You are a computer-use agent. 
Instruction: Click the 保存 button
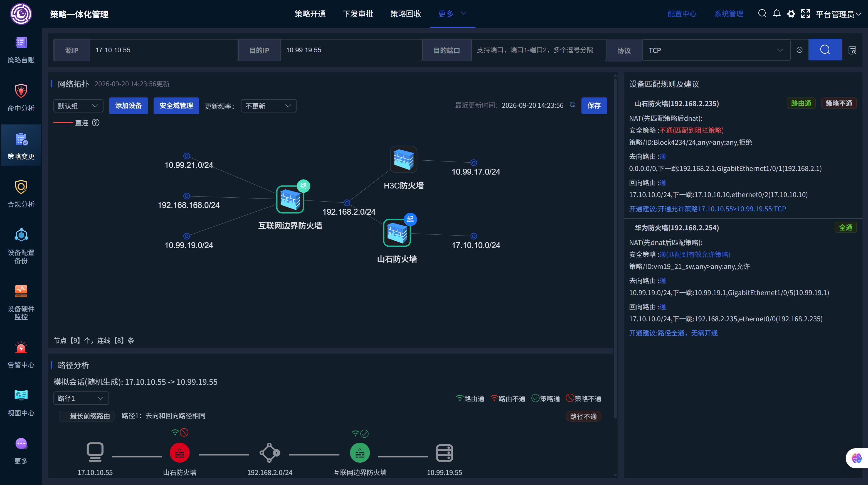pos(594,106)
